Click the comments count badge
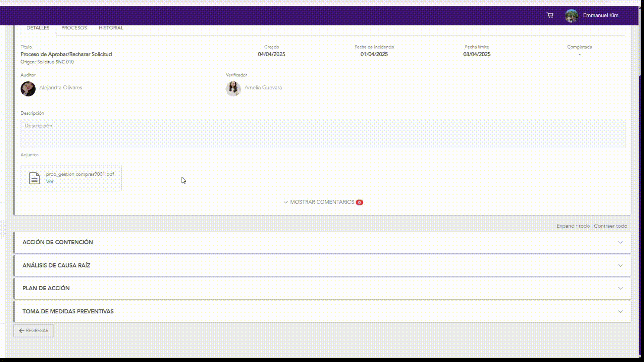This screenshot has height=362, width=644. 359,202
